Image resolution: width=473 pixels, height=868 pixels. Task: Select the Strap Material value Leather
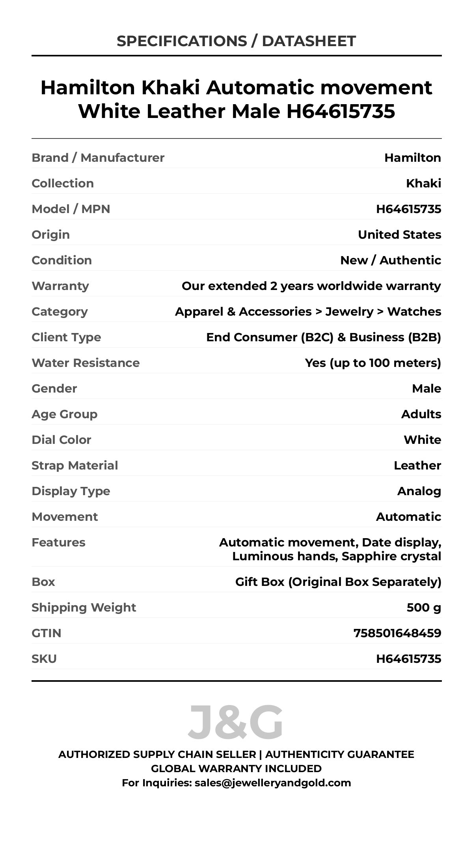(x=417, y=466)
